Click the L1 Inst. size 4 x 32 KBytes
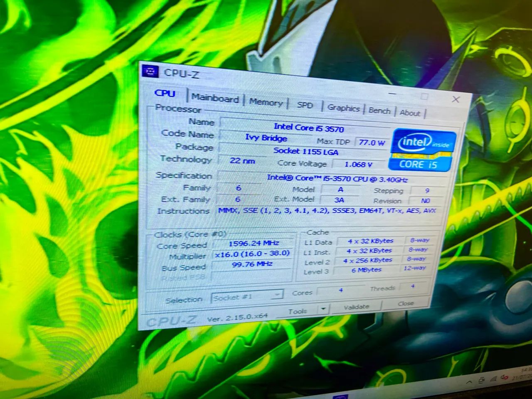Screen dimensions: 532x399 (x=369, y=251)
